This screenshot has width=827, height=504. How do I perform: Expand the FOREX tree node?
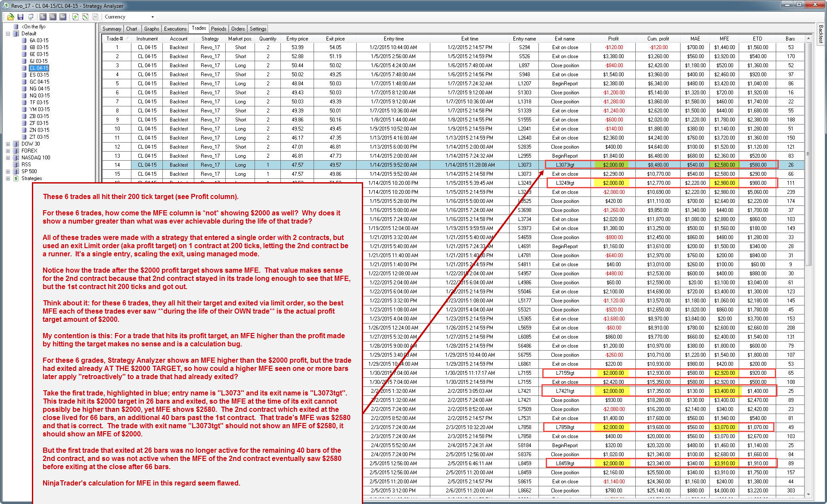(x=8, y=151)
